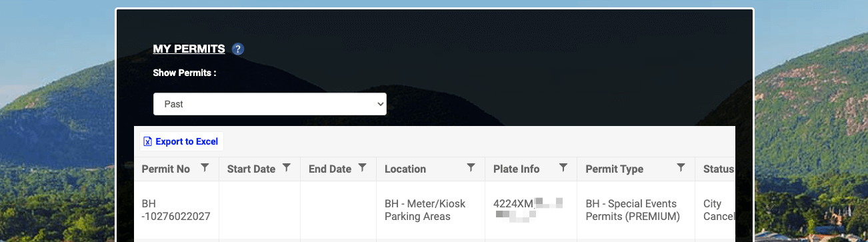Sort by Start Date column header

coord(251,169)
